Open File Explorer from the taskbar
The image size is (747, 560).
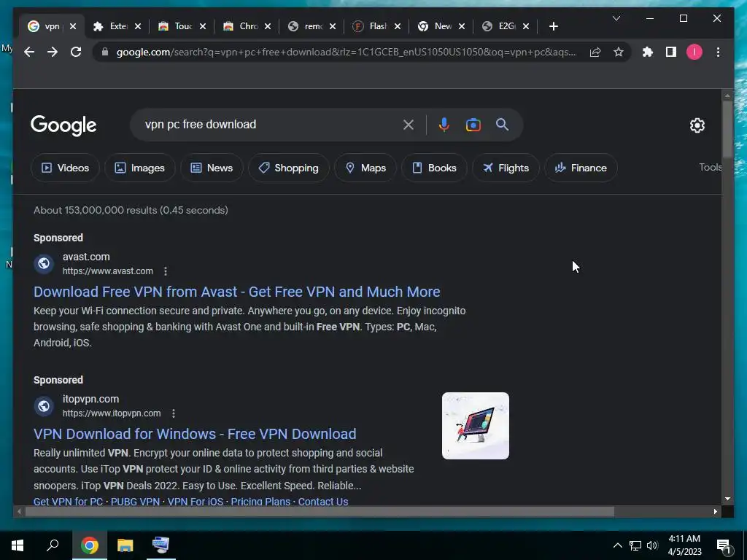coord(125,545)
